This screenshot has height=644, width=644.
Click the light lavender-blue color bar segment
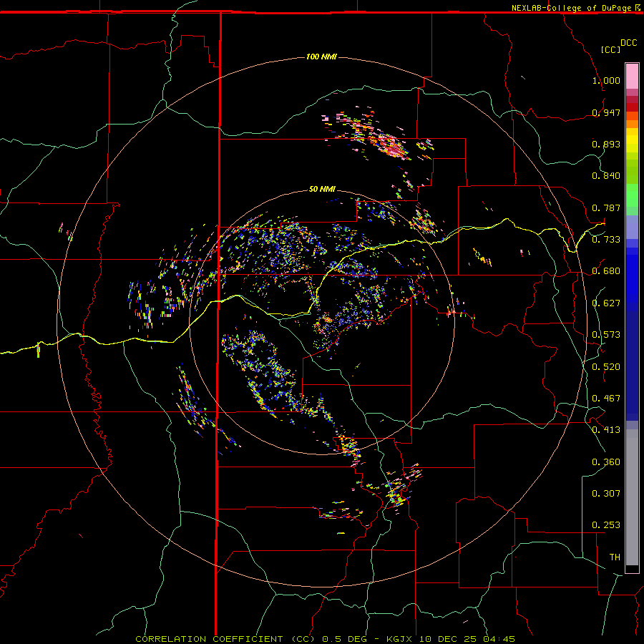tap(632, 227)
